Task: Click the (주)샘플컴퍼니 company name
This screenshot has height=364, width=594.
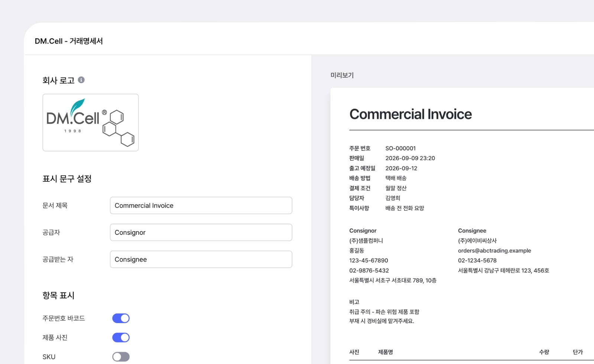Action: click(366, 241)
